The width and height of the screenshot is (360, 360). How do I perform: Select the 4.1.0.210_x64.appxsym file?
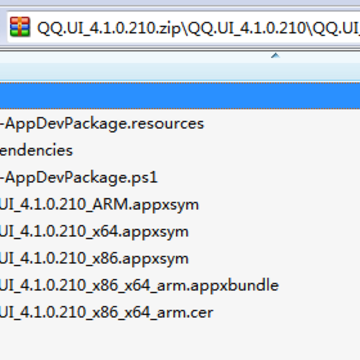click(x=94, y=232)
